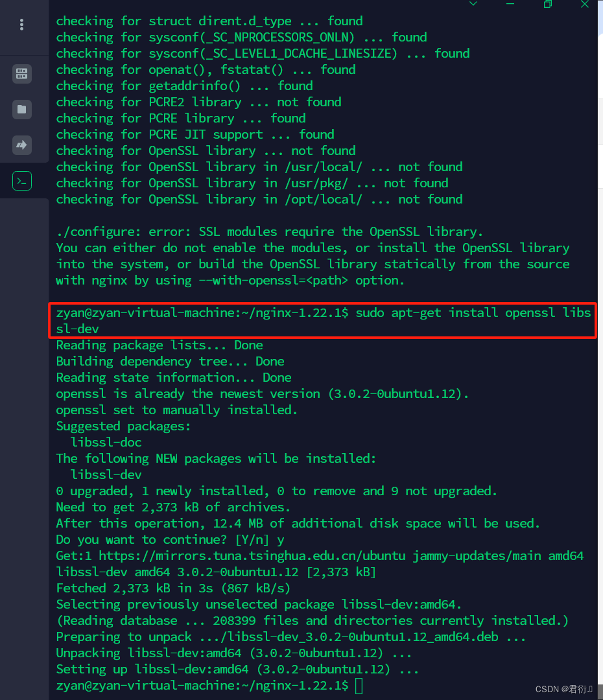Click the 'Setting up libssl-dev:amd64' line

[x=237, y=669]
